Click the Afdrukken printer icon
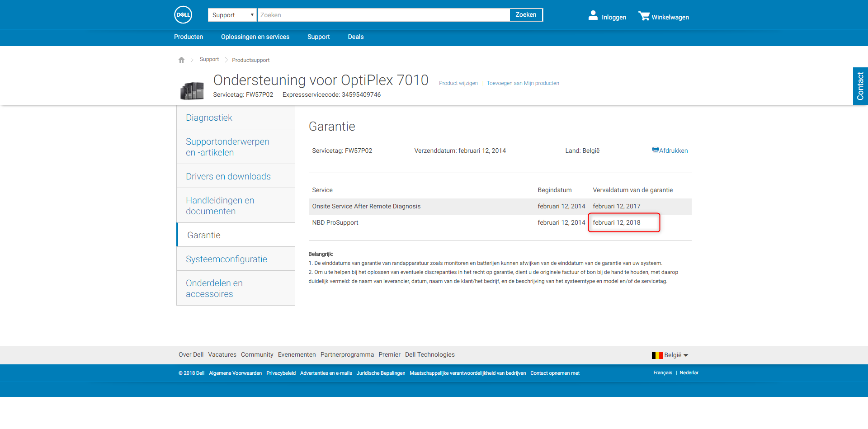This screenshot has height=429, width=868. point(655,150)
